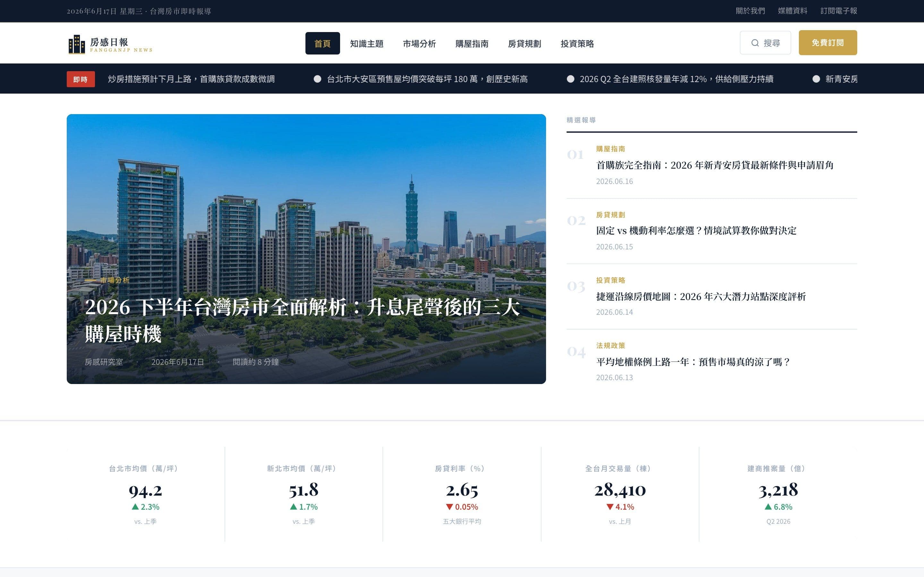Click the red 即時 breaking news badge
This screenshot has width=924, height=577.
pyautogui.click(x=81, y=79)
